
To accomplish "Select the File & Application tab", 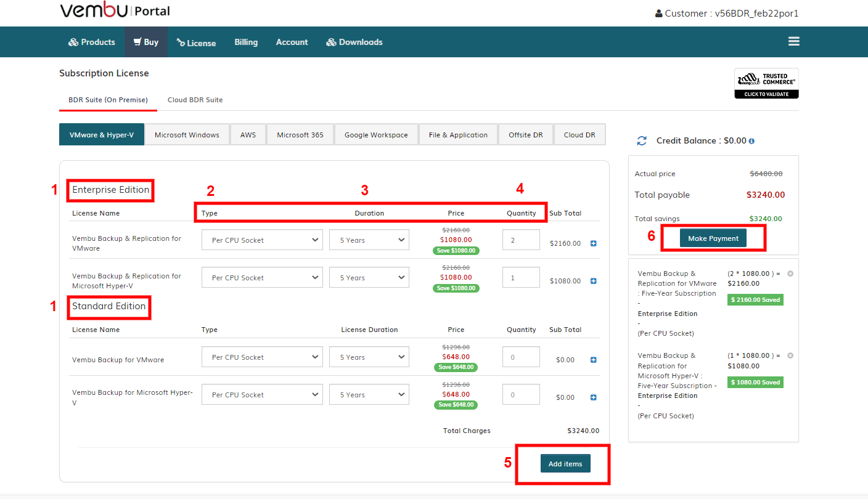I will [x=458, y=135].
